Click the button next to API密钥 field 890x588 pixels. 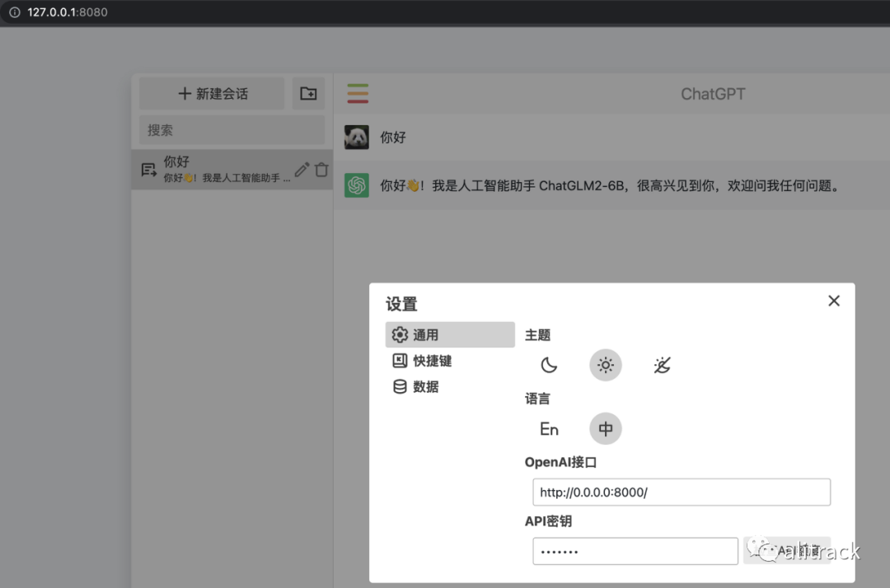point(787,551)
